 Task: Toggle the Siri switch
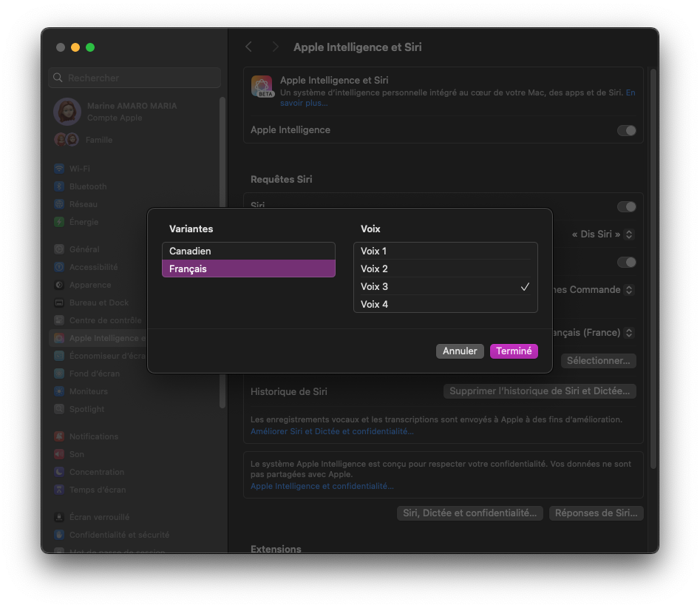pos(626,207)
